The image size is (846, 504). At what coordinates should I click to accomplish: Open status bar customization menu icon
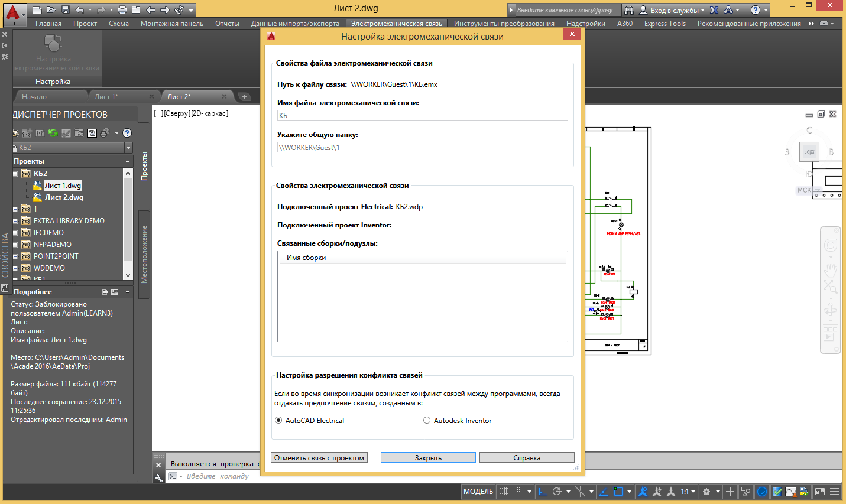point(835,492)
